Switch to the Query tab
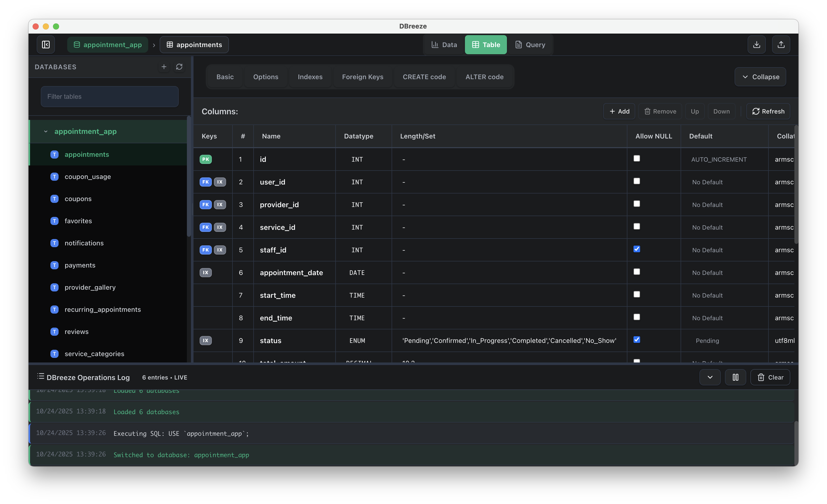This screenshot has width=827, height=504. (x=530, y=45)
